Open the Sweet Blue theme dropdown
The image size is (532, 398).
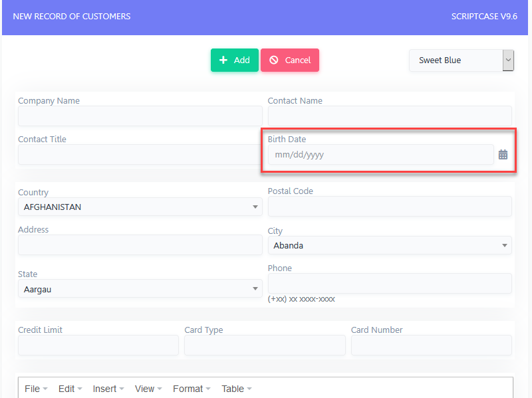(x=462, y=60)
